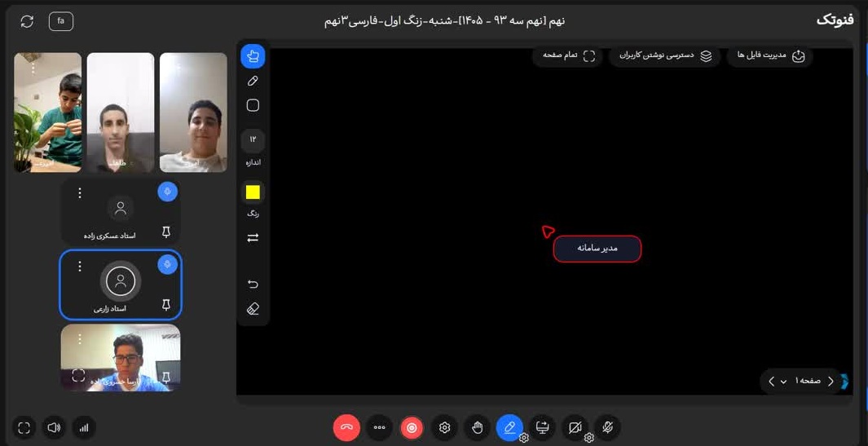Click the مدیر سامانه label on whiteboard
This screenshot has height=446, width=868.
click(597, 249)
